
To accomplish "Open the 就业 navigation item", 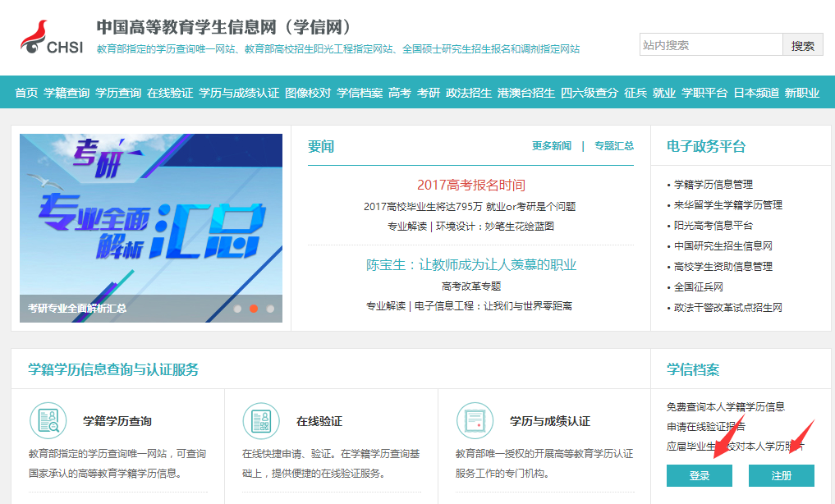I will click(664, 93).
